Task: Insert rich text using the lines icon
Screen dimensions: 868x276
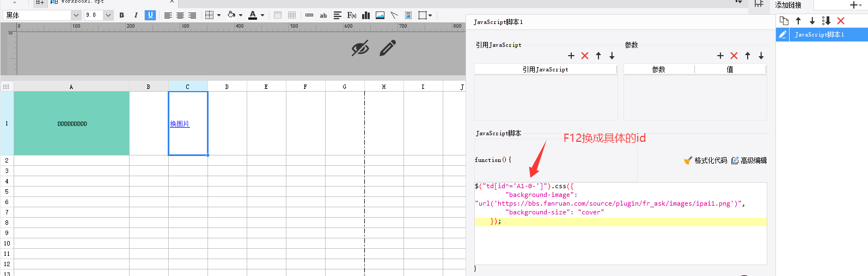Action: point(338,15)
